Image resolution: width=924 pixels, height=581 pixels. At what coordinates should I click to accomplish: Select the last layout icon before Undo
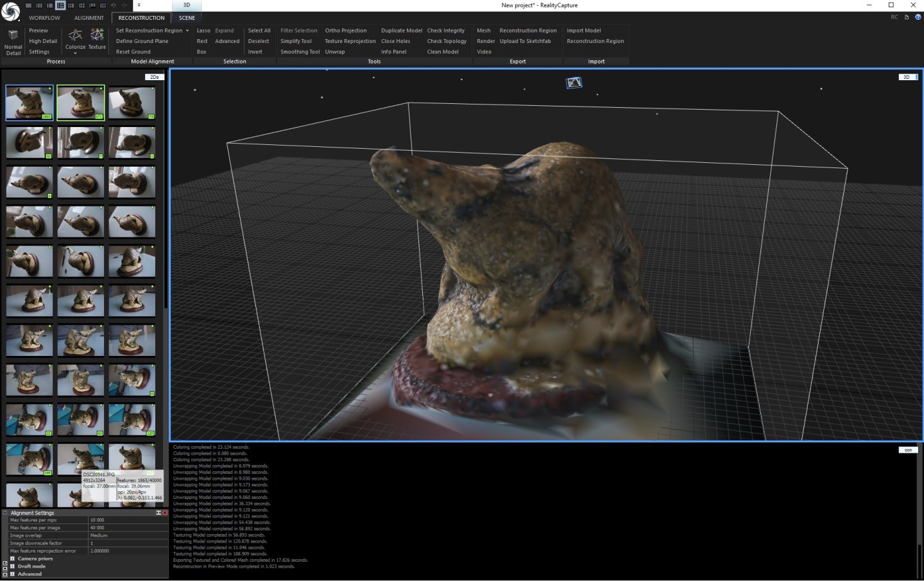pos(103,5)
